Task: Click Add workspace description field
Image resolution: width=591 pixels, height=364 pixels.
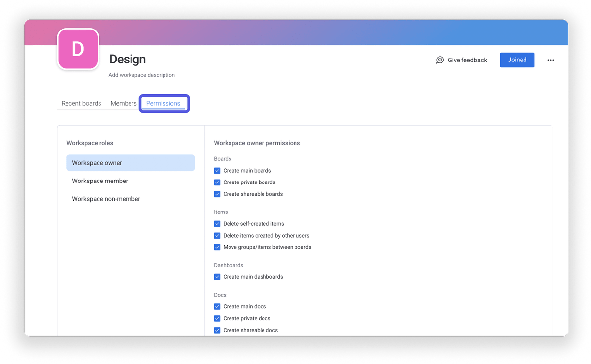Action: coord(142,75)
